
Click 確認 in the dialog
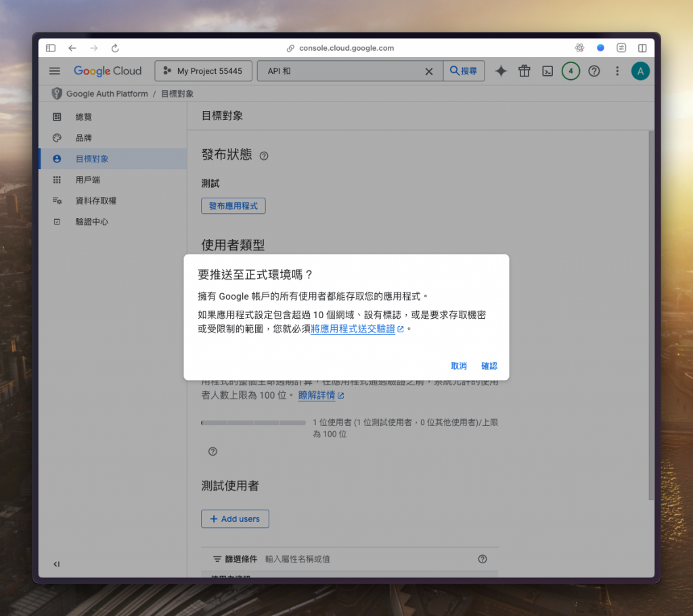click(489, 366)
